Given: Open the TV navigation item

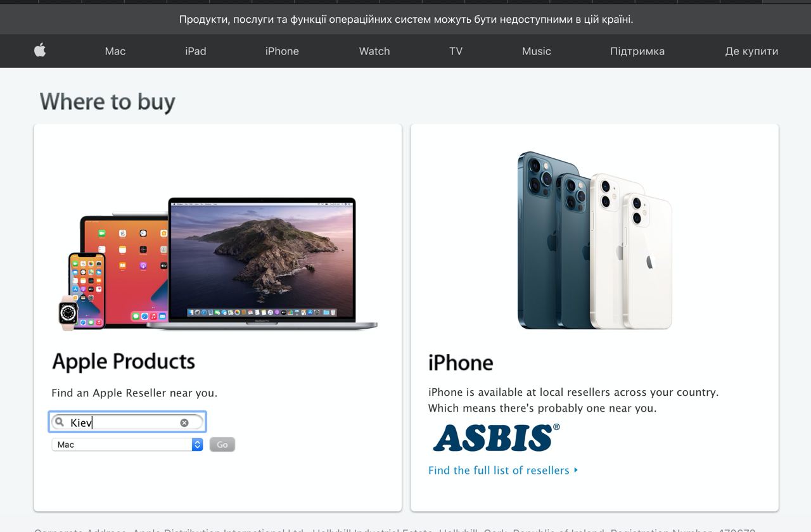Looking at the screenshot, I should [x=456, y=51].
